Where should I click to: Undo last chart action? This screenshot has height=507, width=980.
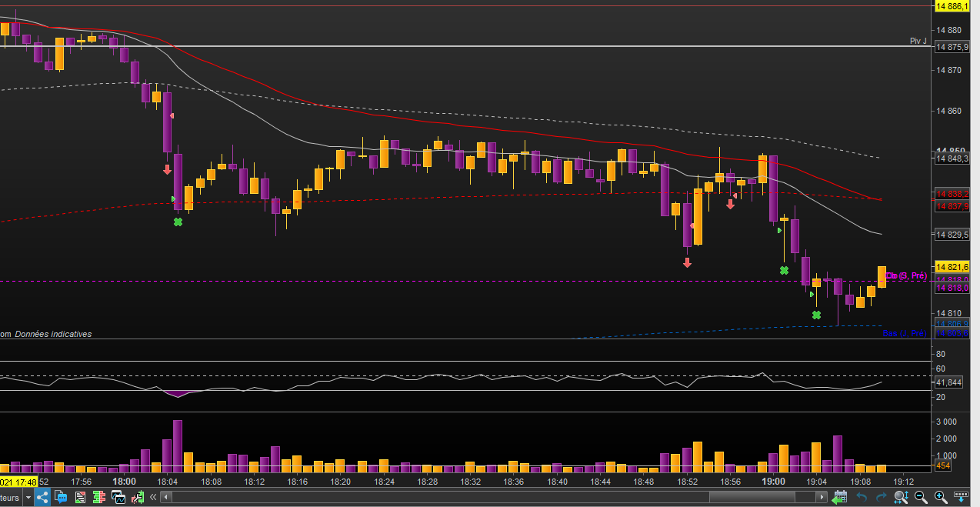coord(862,497)
